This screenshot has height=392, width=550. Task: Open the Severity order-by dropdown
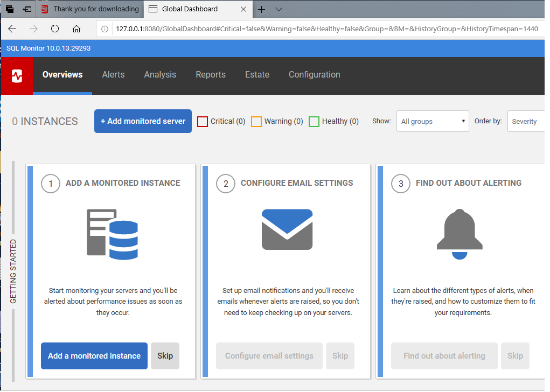point(527,121)
